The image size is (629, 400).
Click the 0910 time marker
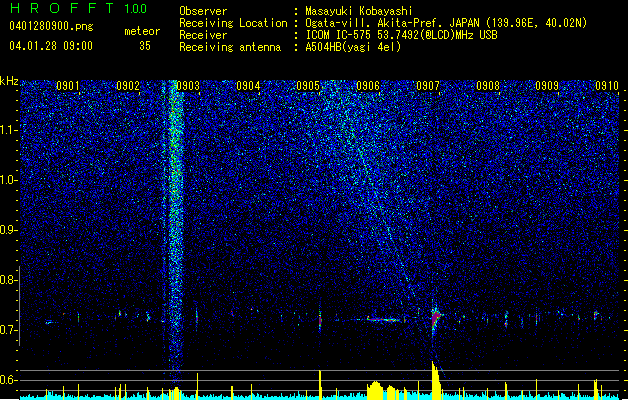607,86
